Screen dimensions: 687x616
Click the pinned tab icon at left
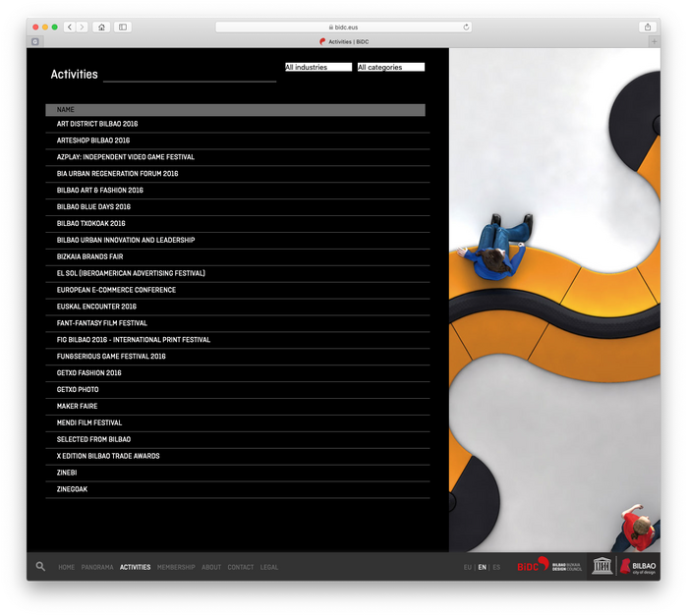[35, 41]
